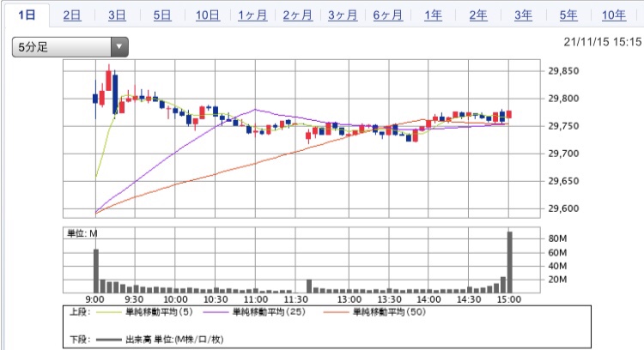Screen dimensions: 644x350
Task: Click the opening volume bar at 9:00
Action: [x=96, y=271]
